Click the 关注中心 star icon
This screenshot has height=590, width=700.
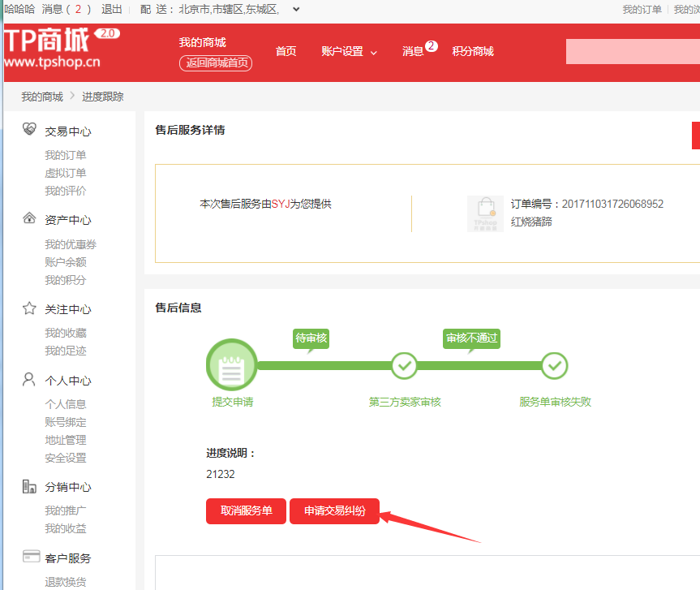point(29,308)
